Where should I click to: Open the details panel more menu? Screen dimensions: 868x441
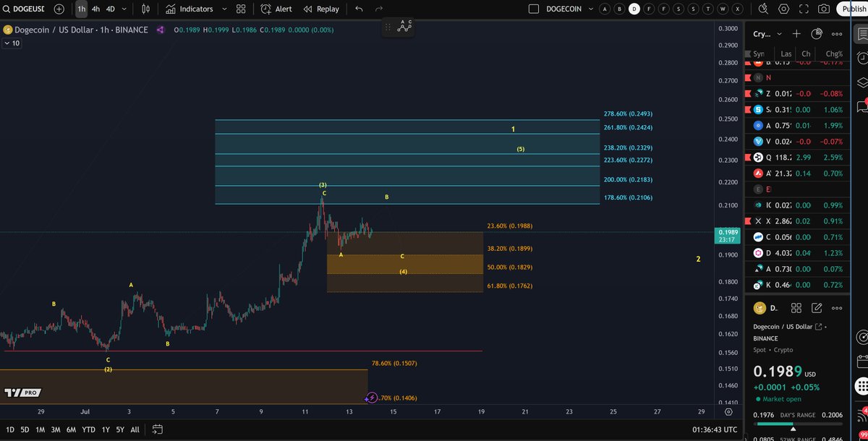click(837, 308)
